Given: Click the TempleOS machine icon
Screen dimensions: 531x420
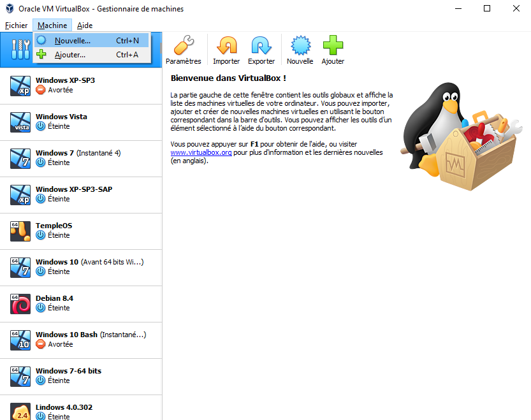Looking at the screenshot, I should point(20,231).
